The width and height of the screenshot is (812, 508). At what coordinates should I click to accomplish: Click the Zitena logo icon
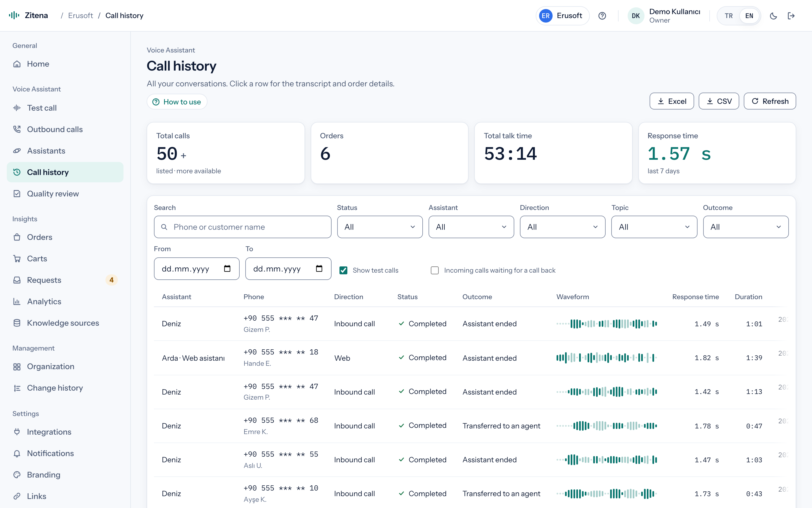point(14,16)
